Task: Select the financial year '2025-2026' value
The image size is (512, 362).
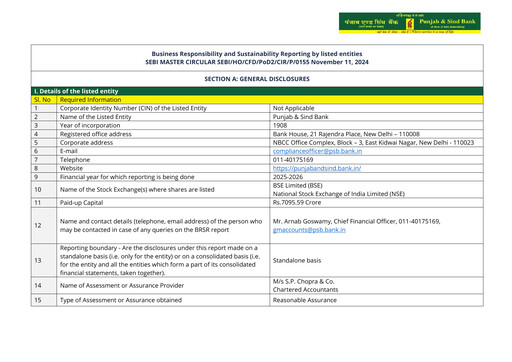Action: (x=288, y=177)
